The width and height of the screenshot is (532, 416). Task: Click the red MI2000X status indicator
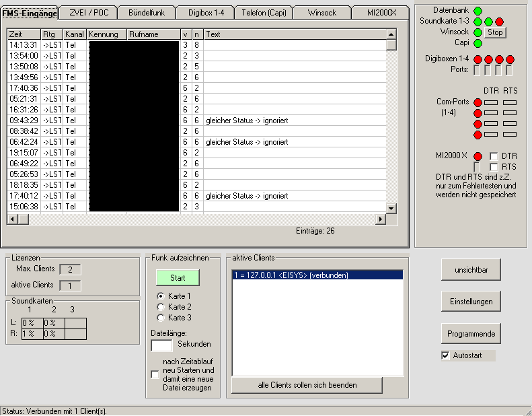coord(478,156)
